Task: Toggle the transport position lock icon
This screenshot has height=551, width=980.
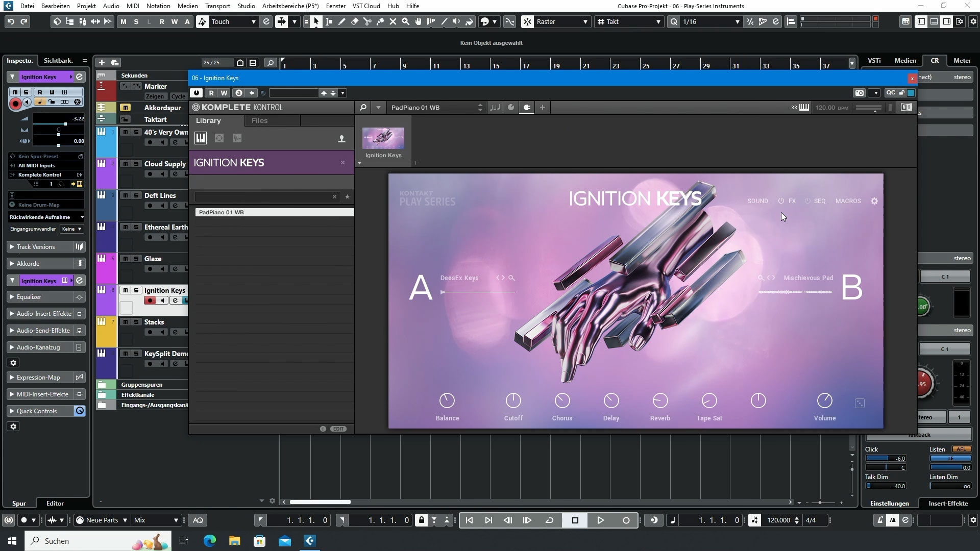Action: pos(421,520)
